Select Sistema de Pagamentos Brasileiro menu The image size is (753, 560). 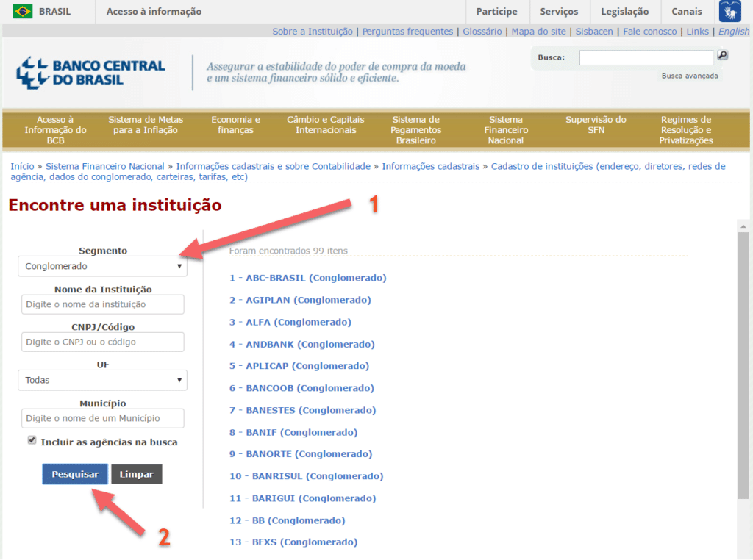click(416, 129)
